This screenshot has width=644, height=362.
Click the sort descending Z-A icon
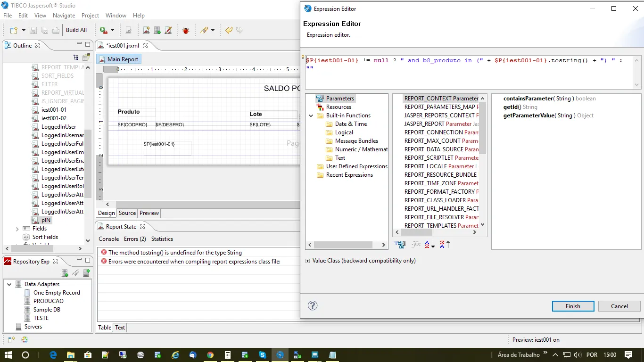tap(445, 245)
